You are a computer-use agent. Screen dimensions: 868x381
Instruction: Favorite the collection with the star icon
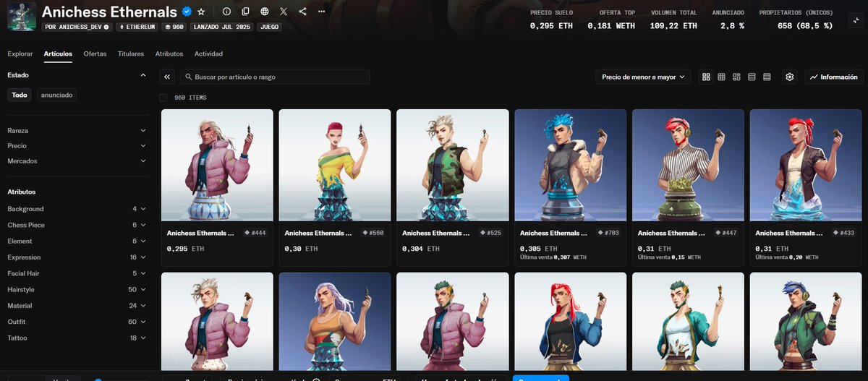pyautogui.click(x=201, y=12)
